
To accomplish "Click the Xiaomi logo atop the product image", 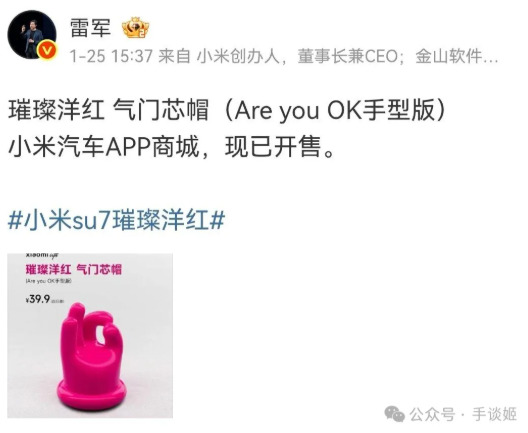I will [42, 255].
